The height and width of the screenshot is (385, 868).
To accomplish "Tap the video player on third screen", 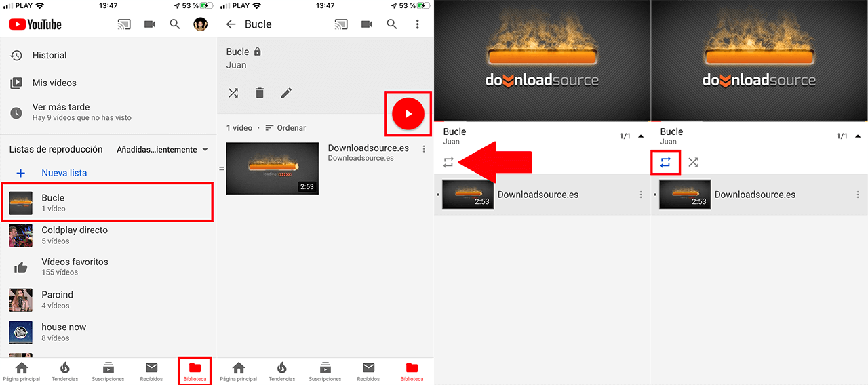I will (542, 60).
